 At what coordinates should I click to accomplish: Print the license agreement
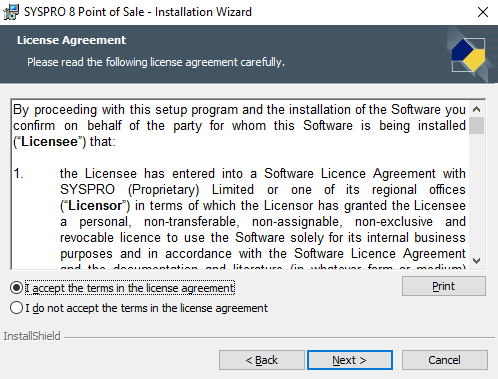pos(444,286)
